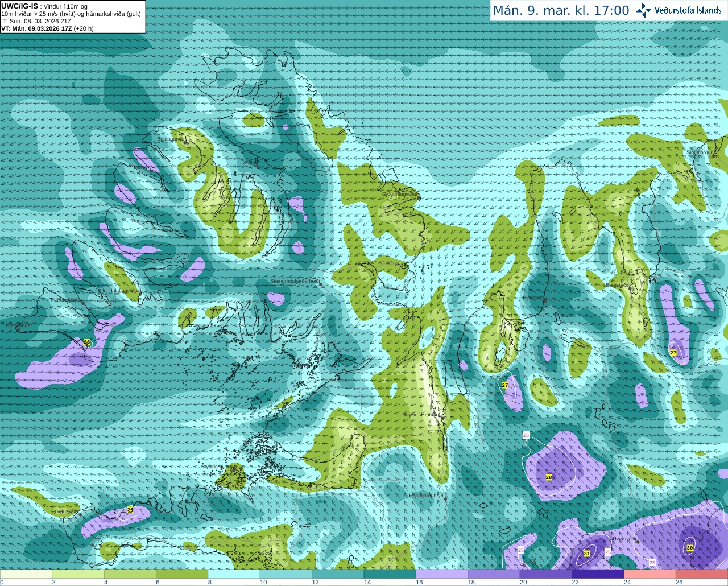Click the yellow 28 max gust marker
The width and height of the screenshot is (728, 586).
tap(549, 477)
